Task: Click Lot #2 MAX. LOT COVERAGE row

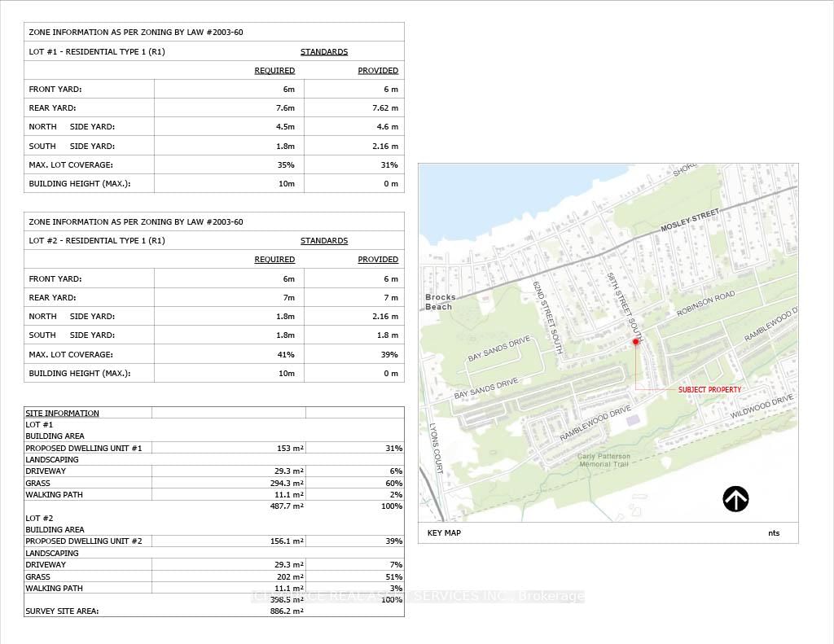Action: pos(214,354)
